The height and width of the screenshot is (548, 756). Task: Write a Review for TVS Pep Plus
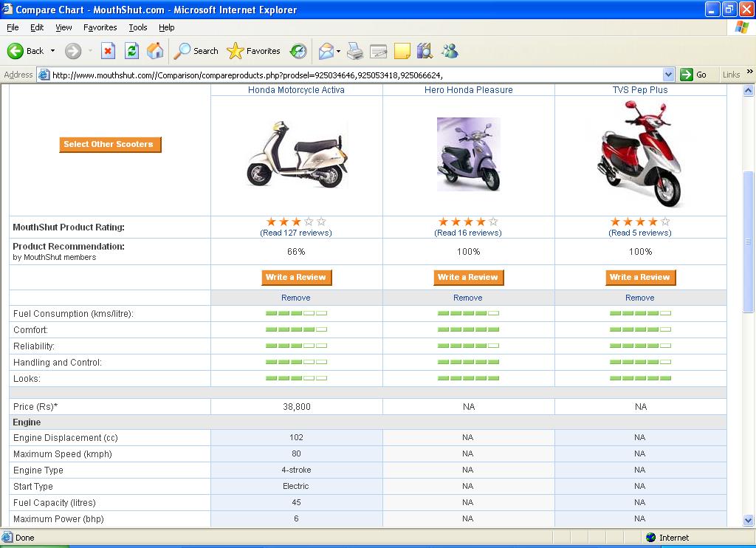640,278
